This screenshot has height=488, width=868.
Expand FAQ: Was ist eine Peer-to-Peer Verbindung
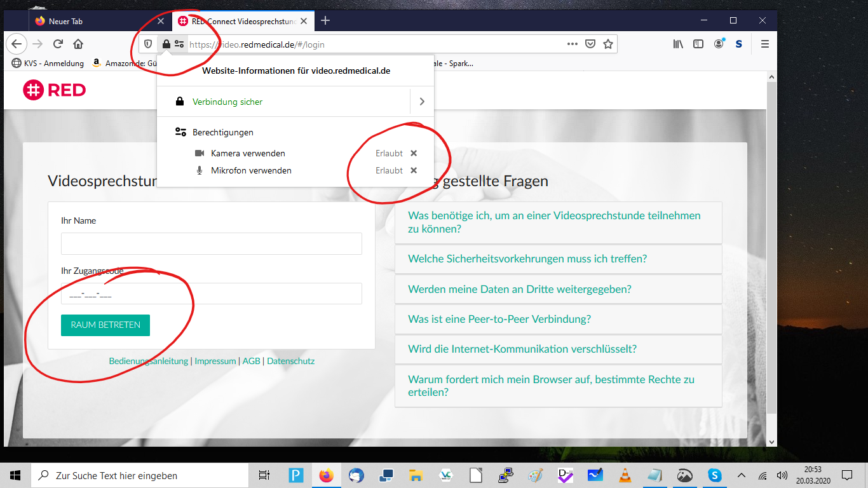(559, 319)
